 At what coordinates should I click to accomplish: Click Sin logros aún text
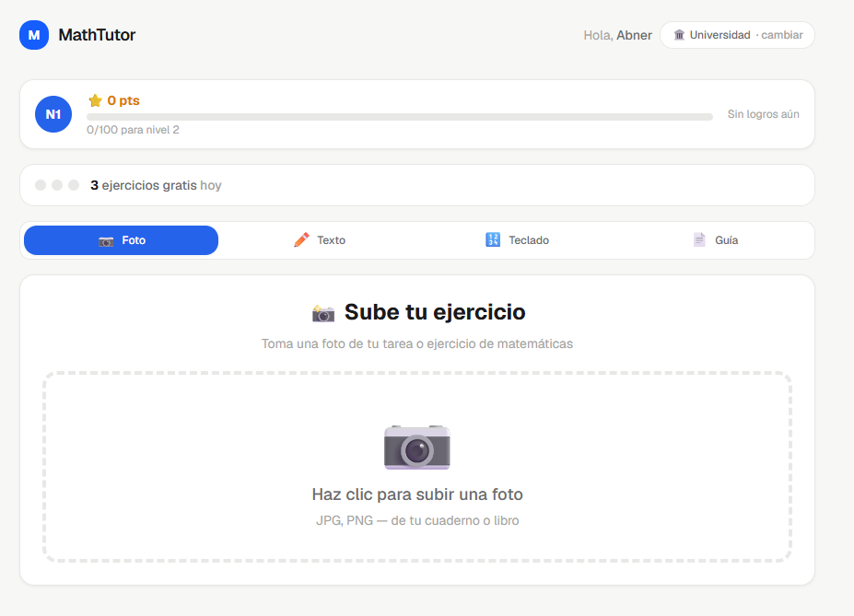pyautogui.click(x=763, y=114)
